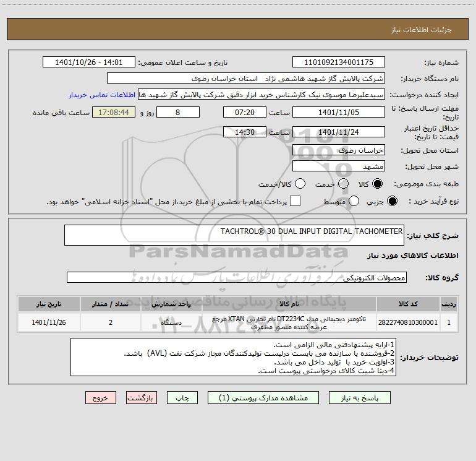Open مشاهده مدارک پیوستی (1) button
The width and height of the screenshot is (476, 461).
pos(263,398)
